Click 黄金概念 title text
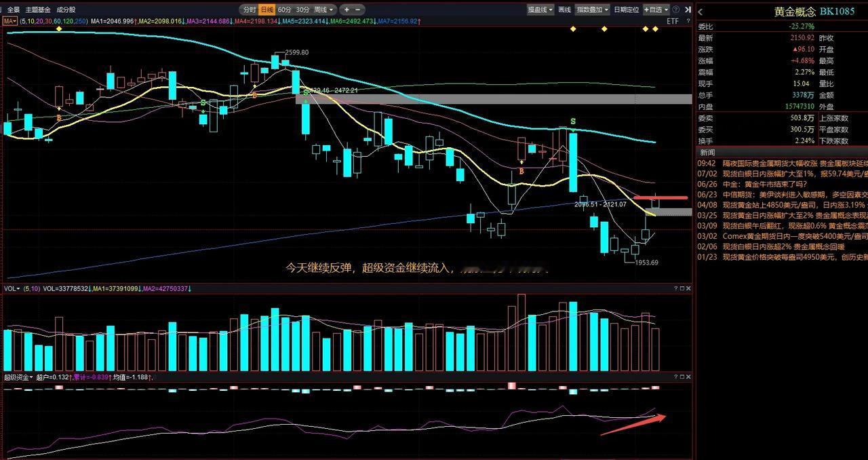The image size is (868, 460). click(x=795, y=12)
